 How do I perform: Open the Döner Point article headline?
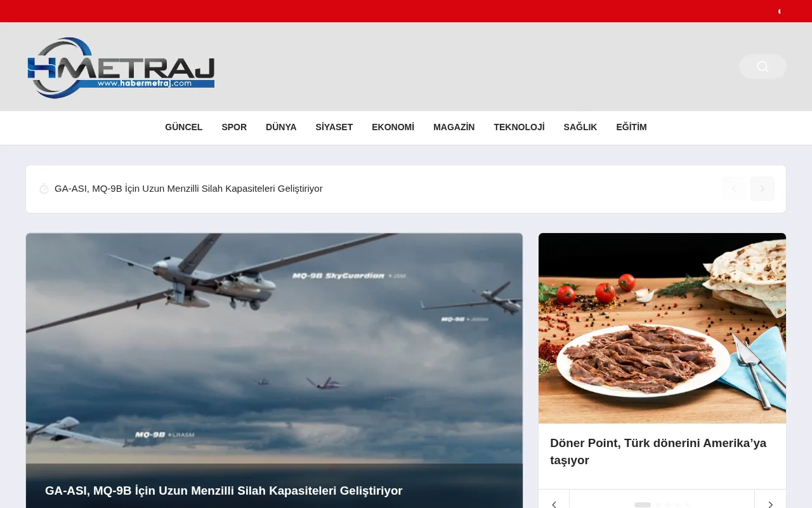pyautogui.click(x=658, y=451)
